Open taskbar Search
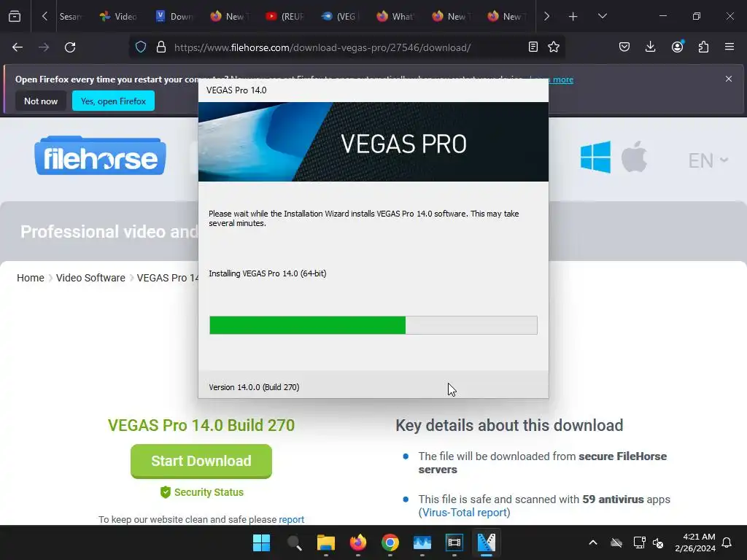Screen dimensions: 747x560 pos(294,542)
